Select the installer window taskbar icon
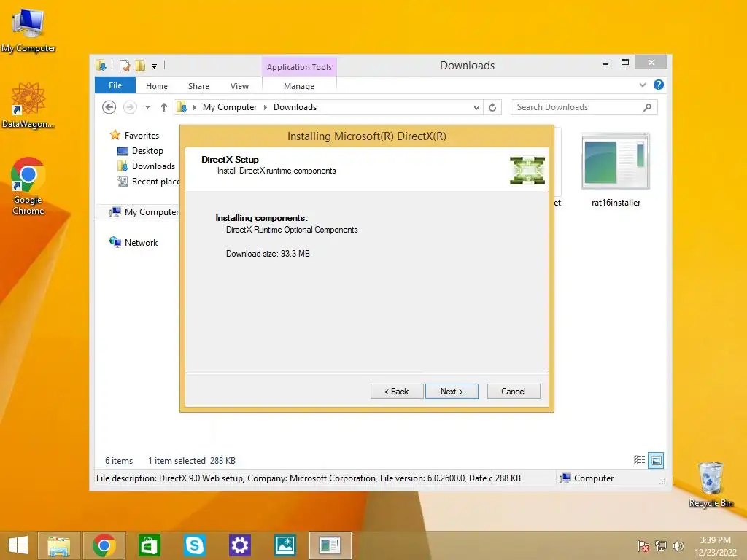Screen dimensions: 747x560 point(330,545)
